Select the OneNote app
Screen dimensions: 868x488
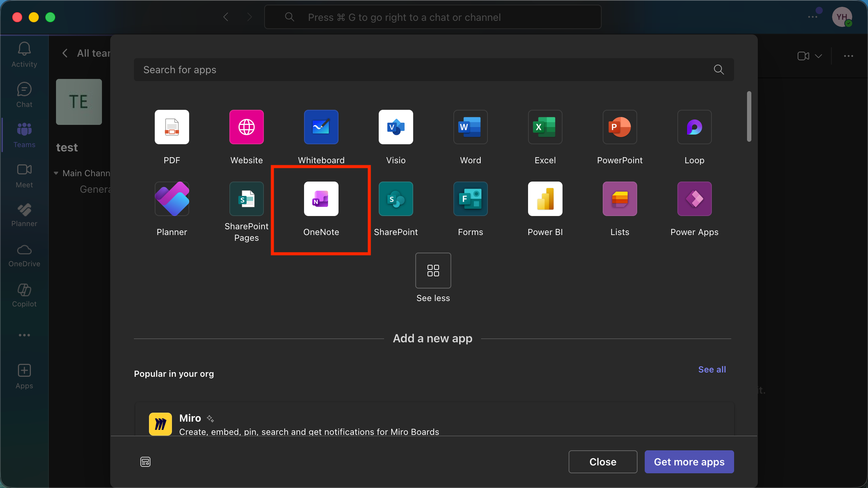pyautogui.click(x=321, y=199)
